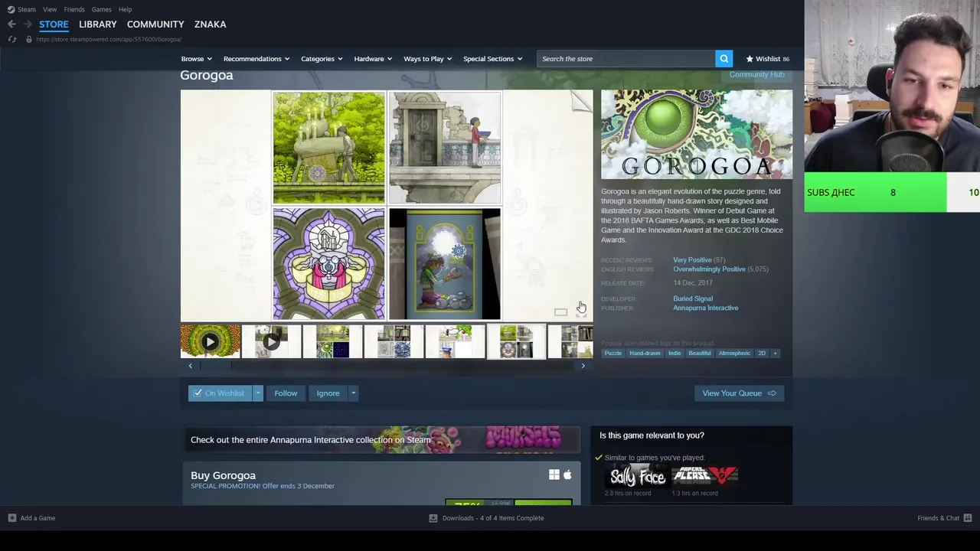Viewport: 980px width, 551px height.
Task: Click left arrow of screenshot strip
Action: pos(191,366)
